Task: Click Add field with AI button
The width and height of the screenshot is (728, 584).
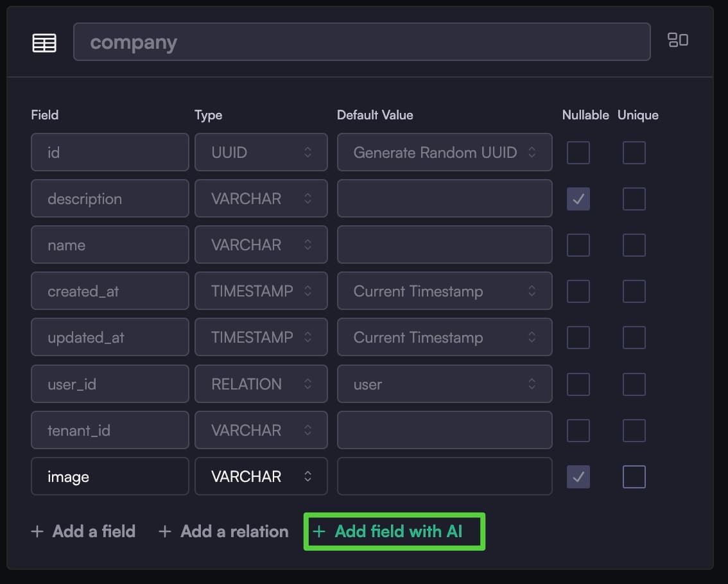Action: 397,531
